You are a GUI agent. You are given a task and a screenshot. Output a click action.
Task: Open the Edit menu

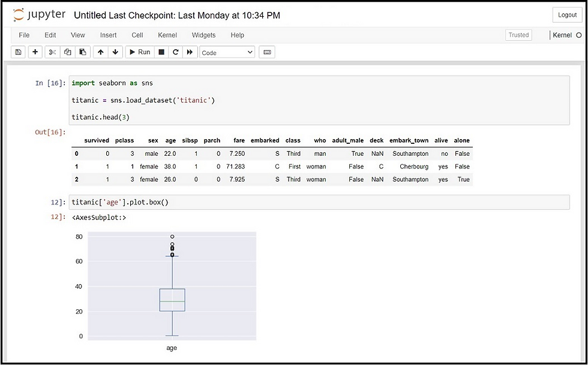tap(50, 35)
